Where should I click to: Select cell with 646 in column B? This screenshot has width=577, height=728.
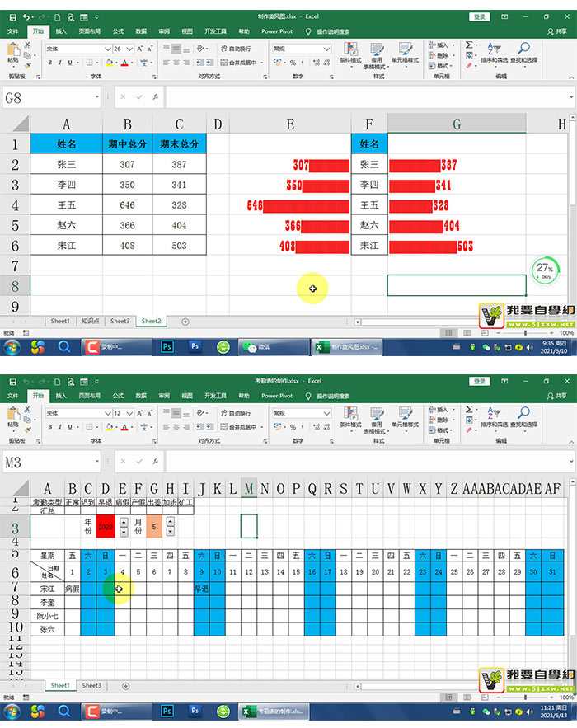[x=127, y=205]
